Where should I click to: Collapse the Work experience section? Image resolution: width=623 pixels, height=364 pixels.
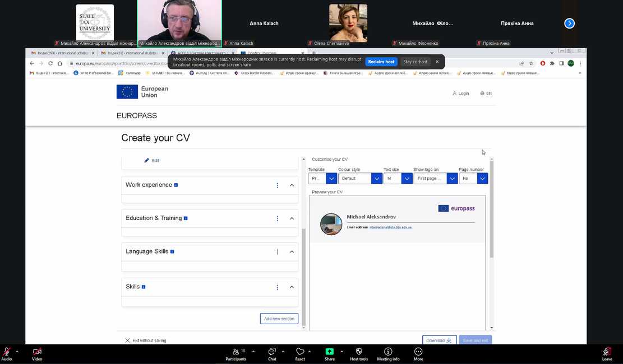pyautogui.click(x=292, y=185)
